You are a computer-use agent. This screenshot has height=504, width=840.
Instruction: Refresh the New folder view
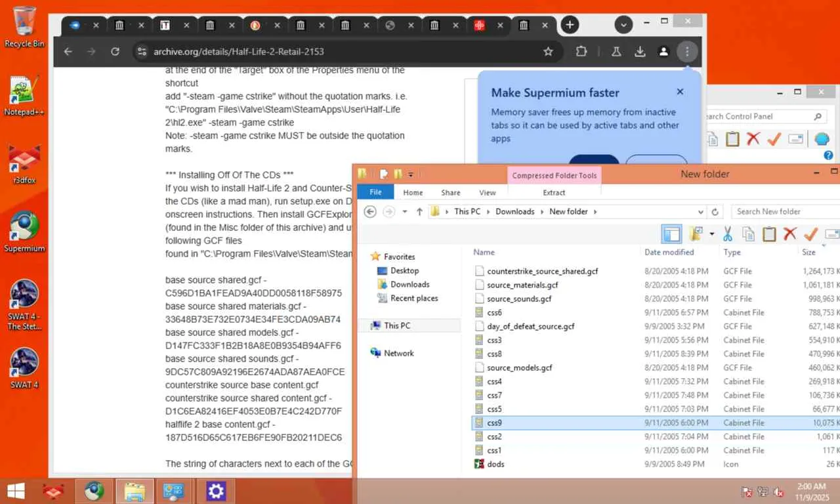tap(716, 211)
